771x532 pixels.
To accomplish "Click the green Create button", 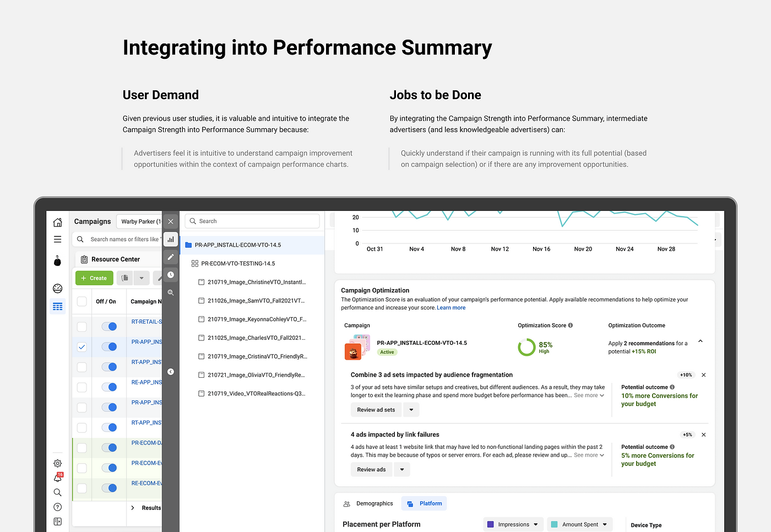I will click(x=94, y=278).
